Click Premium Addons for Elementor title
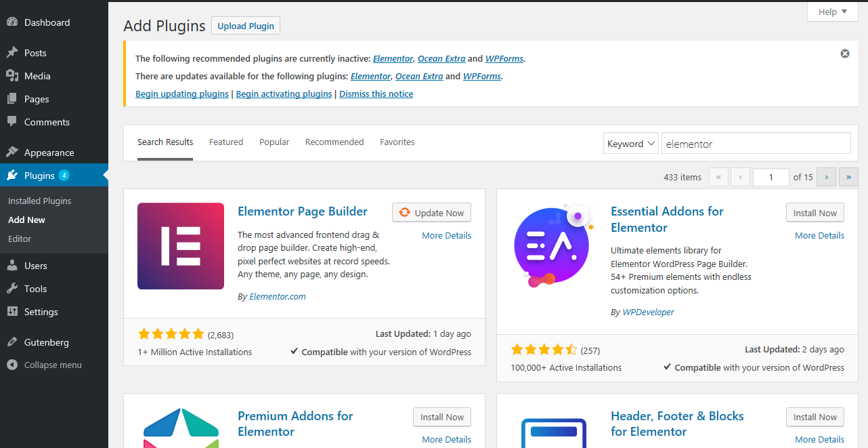Screen dimensions: 868x448 click(295, 424)
